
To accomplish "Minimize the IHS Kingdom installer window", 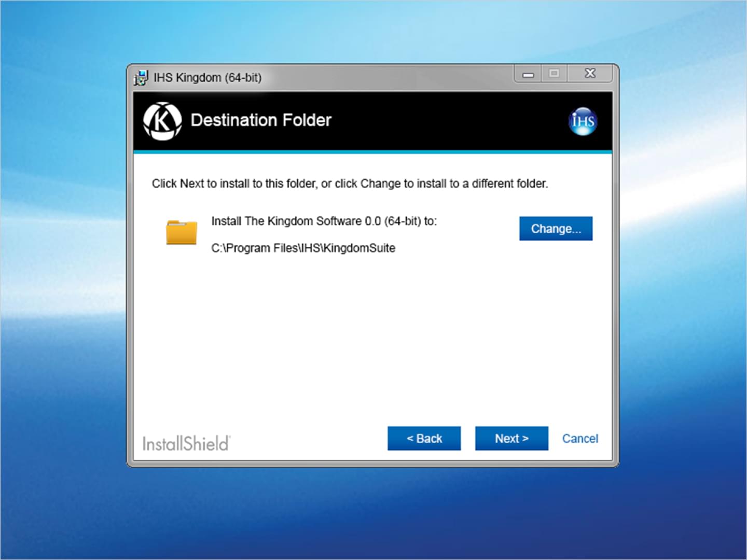I will point(528,74).
